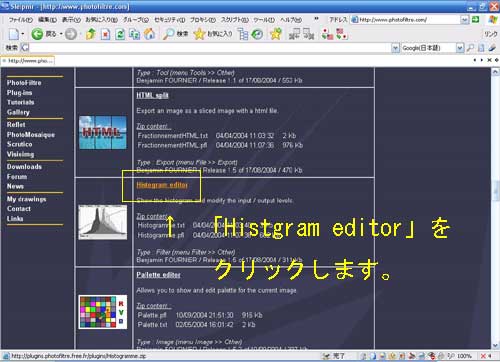Image resolution: width=500 pixels, height=362 pixels.
Task: Click the New page icon
Action: click(x=14, y=34)
